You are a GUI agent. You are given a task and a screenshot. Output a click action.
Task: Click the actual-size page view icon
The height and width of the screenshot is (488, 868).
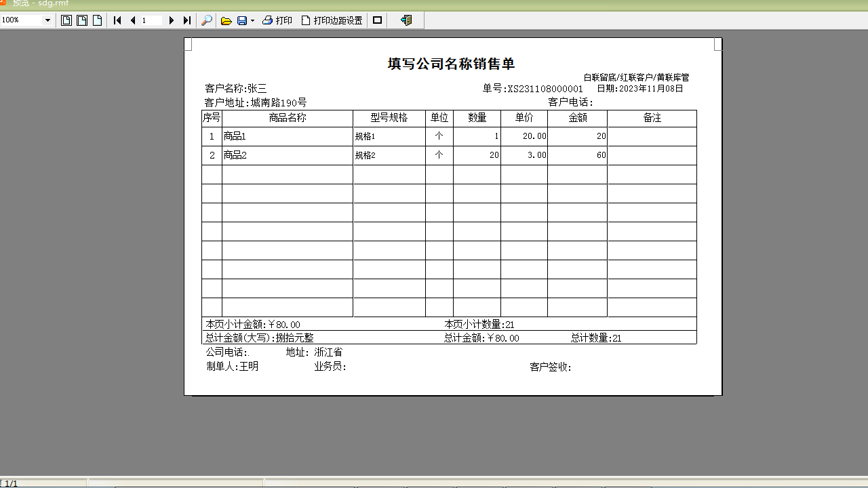pos(97,20)
